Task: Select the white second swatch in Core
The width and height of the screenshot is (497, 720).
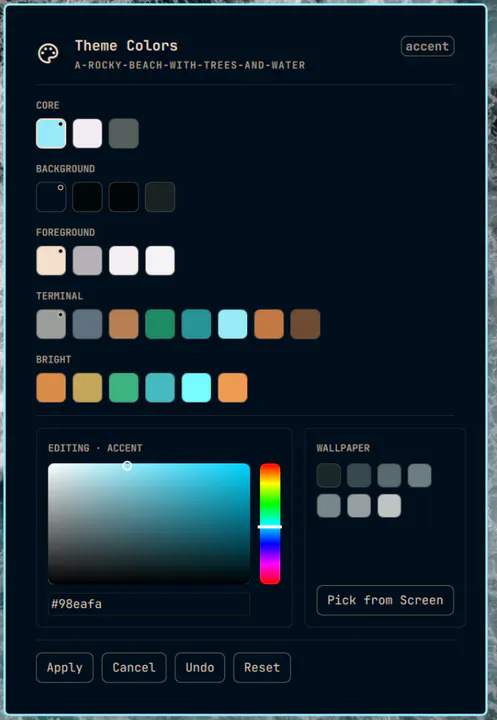Action: tap(87, 134)
